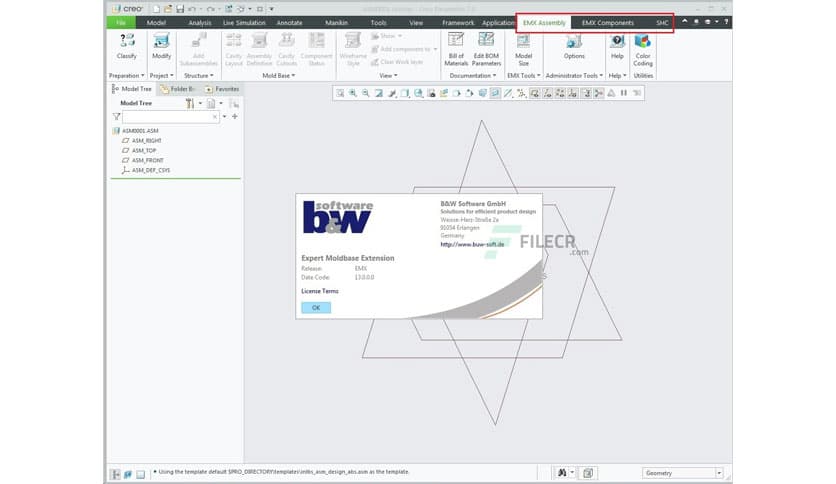Toggle the navigator panel icon at bottom left
This screenshot has width=836, height=484.
[115, 474]
